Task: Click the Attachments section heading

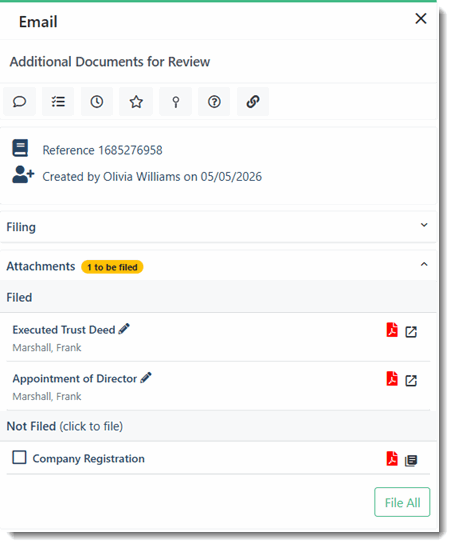Action: pyautogui.click(x=41, y=266)
